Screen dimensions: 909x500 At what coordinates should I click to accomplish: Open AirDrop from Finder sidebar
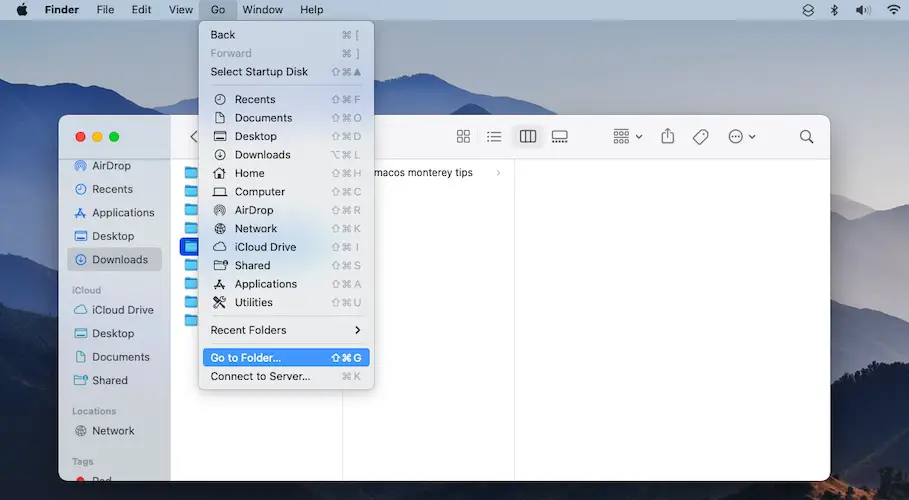pos(111,166)
